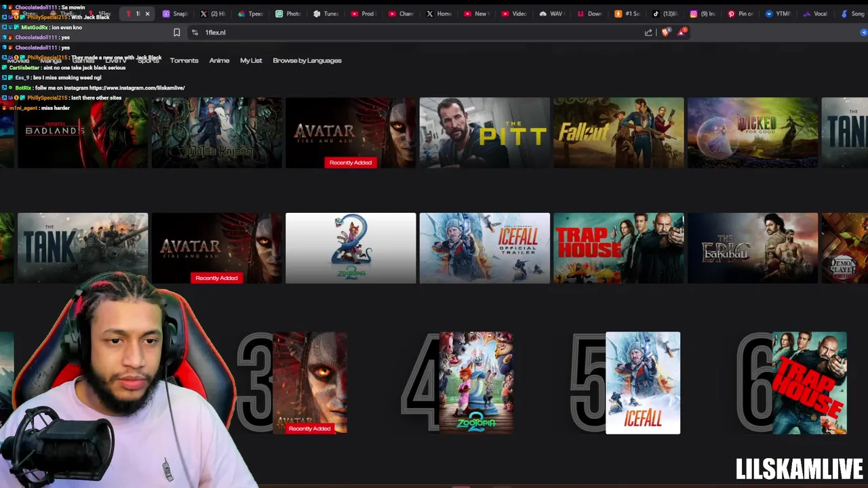The image size is (868, 488).
Task: Click Recently Added badge on ranked Avatar poster
Action: [x=309, y=428]
